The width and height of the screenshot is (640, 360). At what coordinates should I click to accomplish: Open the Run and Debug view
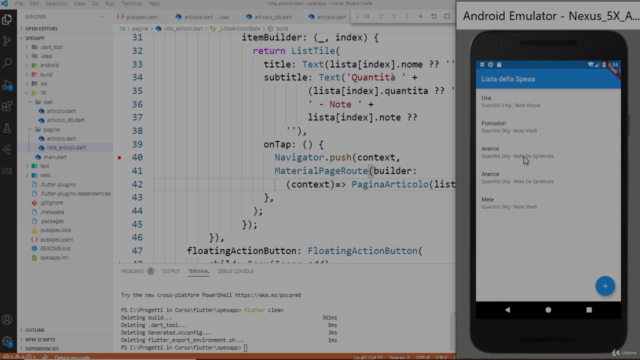(7, 85)
